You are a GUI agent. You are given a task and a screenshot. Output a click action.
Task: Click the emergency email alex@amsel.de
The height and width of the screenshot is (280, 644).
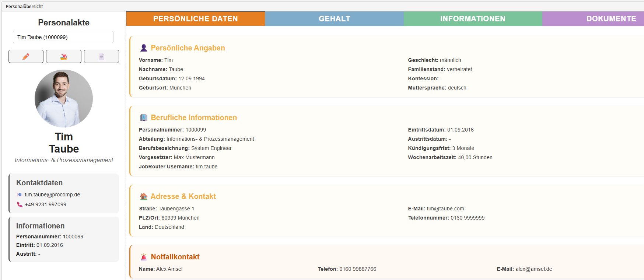[533, 269]
